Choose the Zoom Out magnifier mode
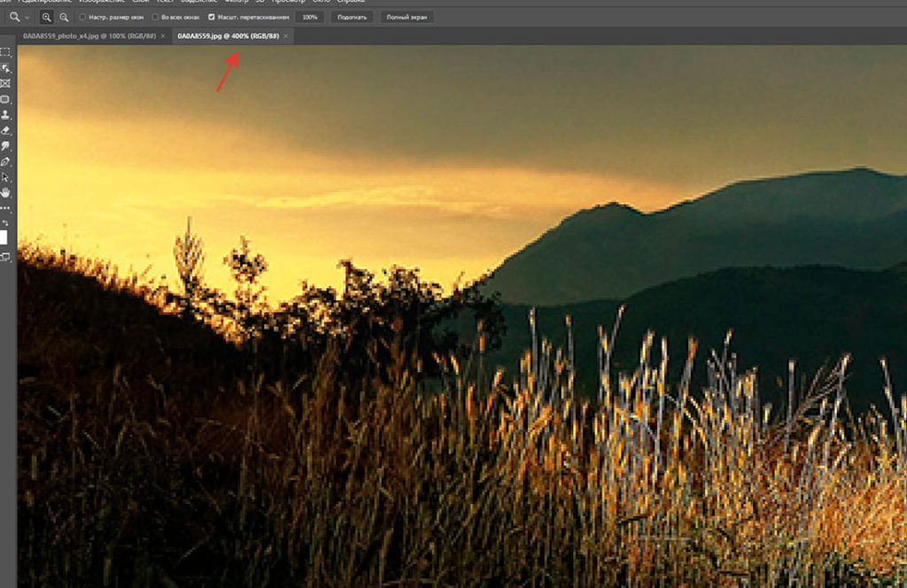907x588 pixels. tap(64, 18)
